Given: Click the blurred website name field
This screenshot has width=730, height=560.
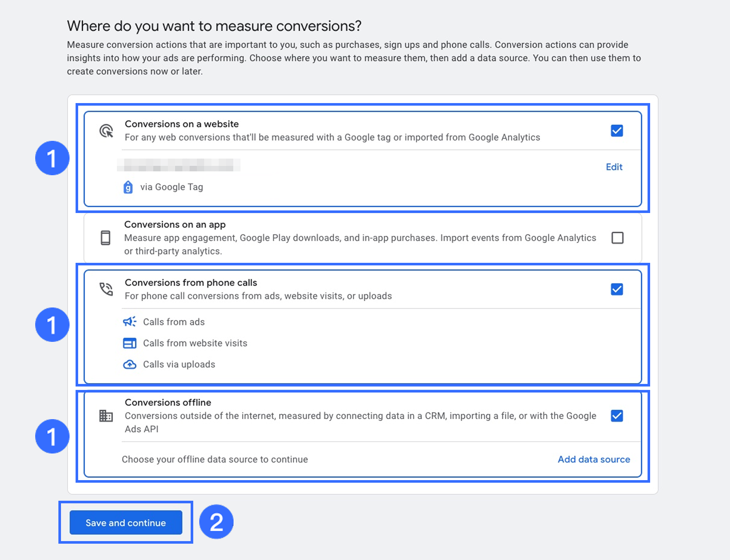Looking at the screenshot, I should (178, 165).
